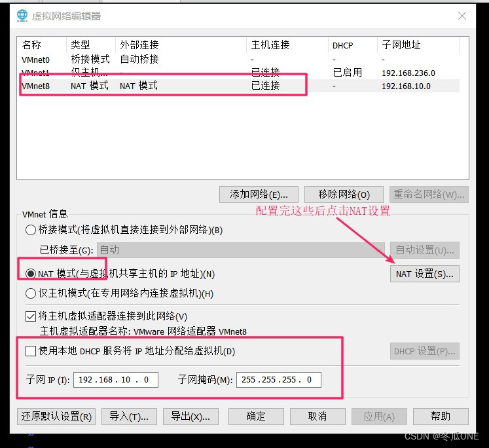
Task: Click the Virtual Network Editor globe icon
Action: pos(22,16)
